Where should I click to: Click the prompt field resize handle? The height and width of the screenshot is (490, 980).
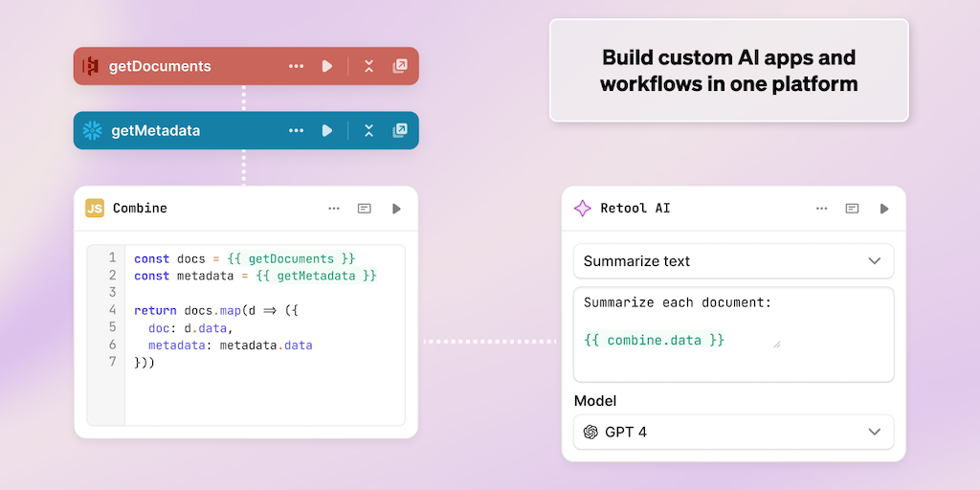(777, 344)
